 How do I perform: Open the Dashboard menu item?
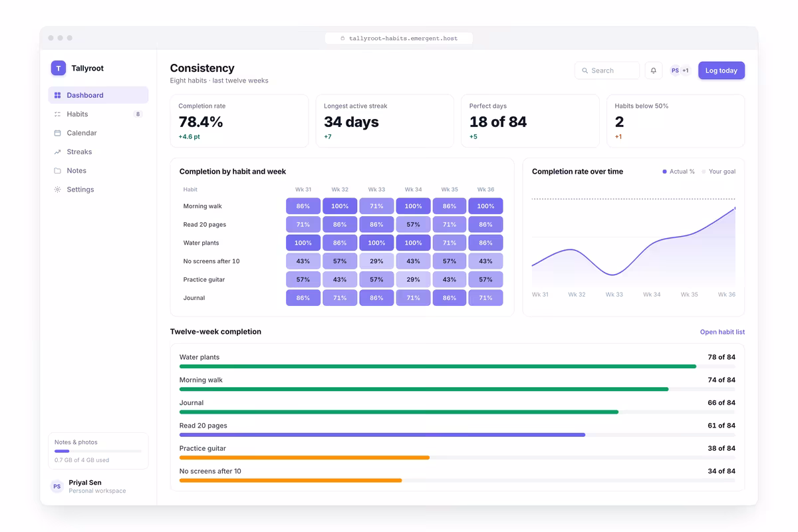[98, 95]
